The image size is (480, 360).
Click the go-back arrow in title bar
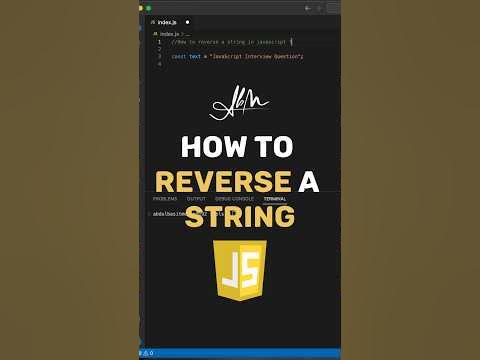(x=308, y=8)
